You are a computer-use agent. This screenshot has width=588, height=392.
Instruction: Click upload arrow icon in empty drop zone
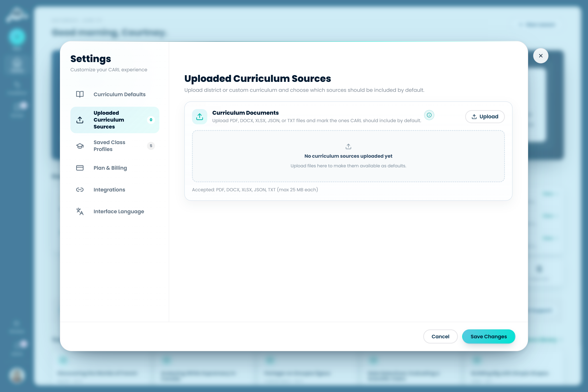(x=348, y=146)
